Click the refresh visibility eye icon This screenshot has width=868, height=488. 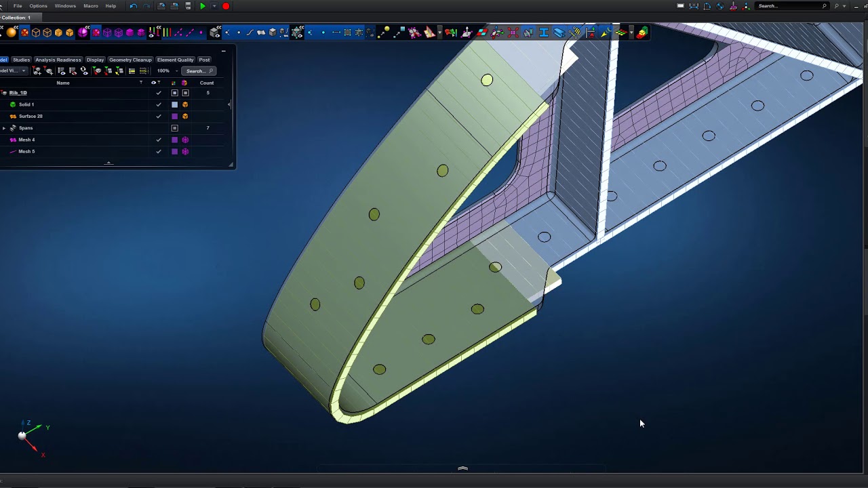pos(84,70)
